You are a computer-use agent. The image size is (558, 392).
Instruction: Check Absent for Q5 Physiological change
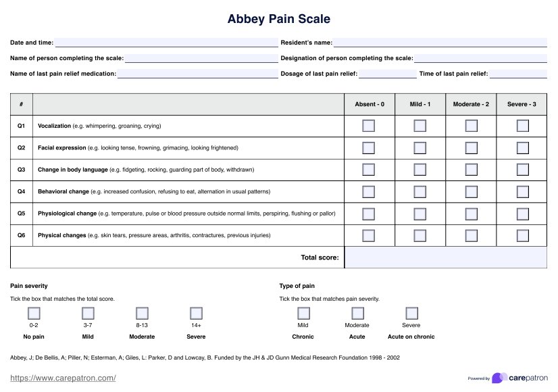368,214
